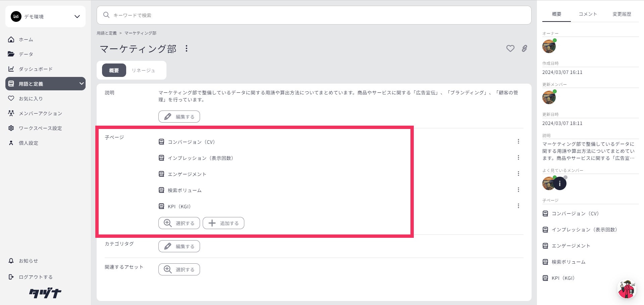Open エンゲージメント child page link
Image resolution: width=644 pixels, height=305 pixels.
tap(187, 174)
